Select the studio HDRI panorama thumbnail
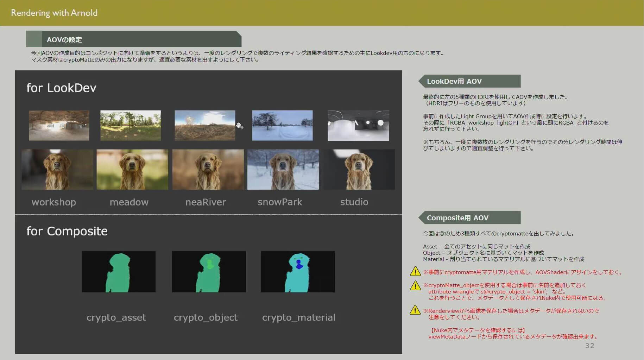 (x=358, y=125)
